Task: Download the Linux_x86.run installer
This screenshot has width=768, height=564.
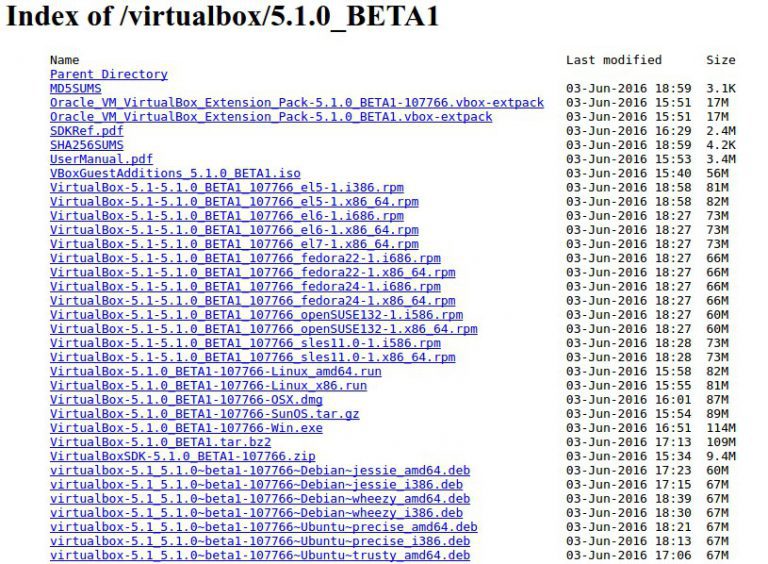Action: 208,386
